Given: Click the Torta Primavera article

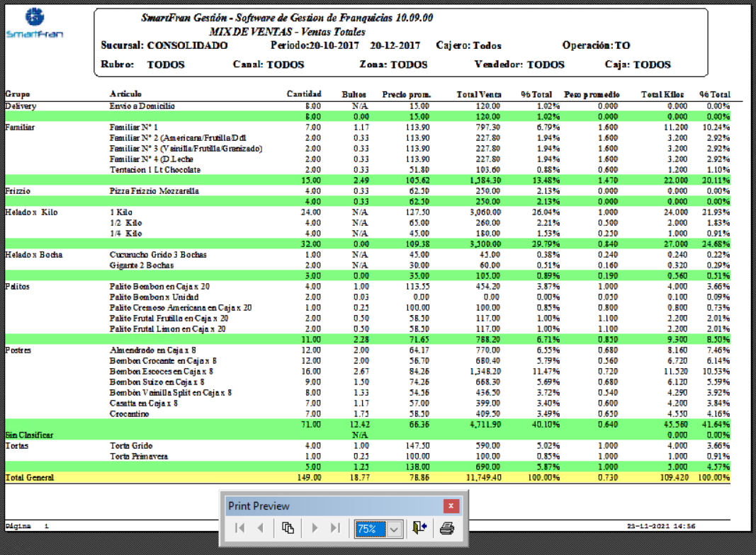Looking at the screenshot, I should (139, 456).
